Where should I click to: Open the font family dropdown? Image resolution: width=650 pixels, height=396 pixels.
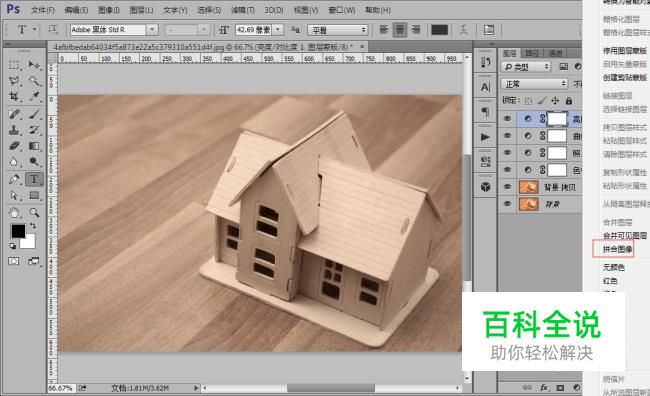152,29
